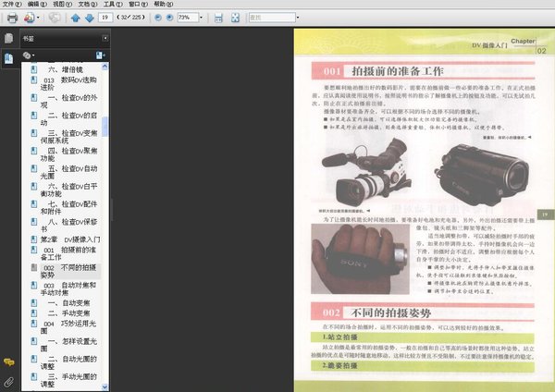Select bookmark 六、增倍镜

click(65, 69)
